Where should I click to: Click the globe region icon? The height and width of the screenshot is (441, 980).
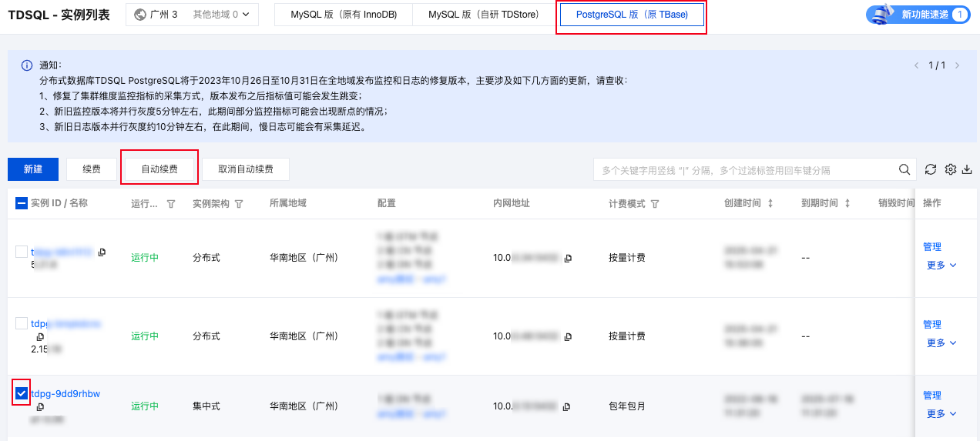point(140,15)
